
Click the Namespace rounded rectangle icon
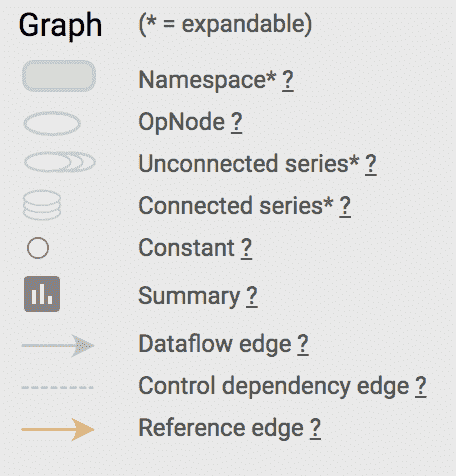59,76
